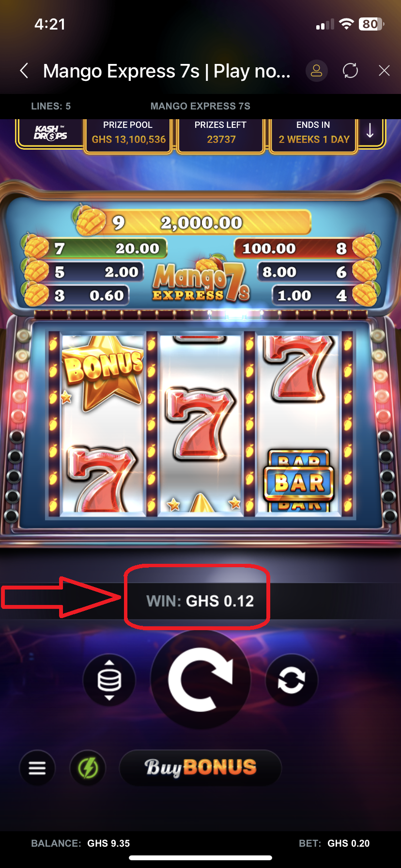Go back with the left chevron
This screenshot has width=401, height=868.
(x=24, y=71)
